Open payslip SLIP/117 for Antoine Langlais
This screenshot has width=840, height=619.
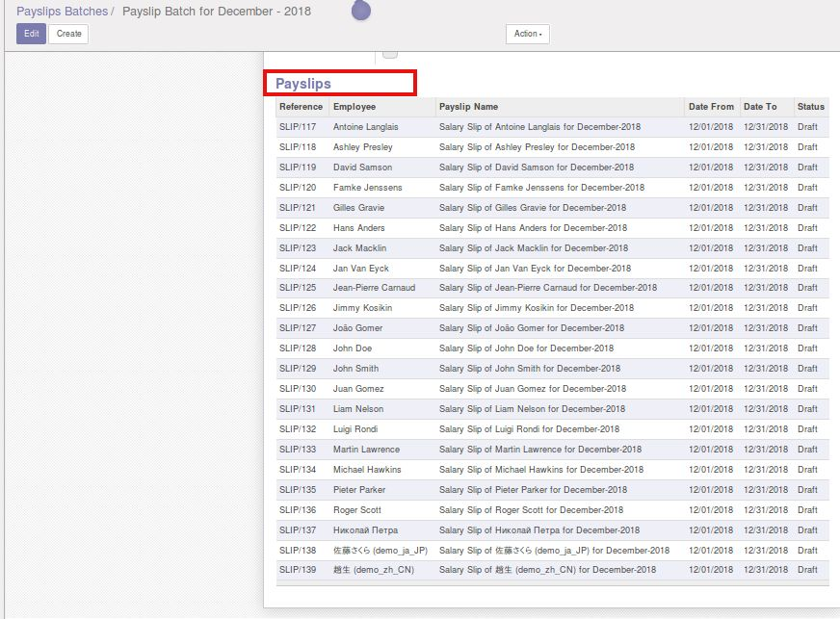(552, 127)
